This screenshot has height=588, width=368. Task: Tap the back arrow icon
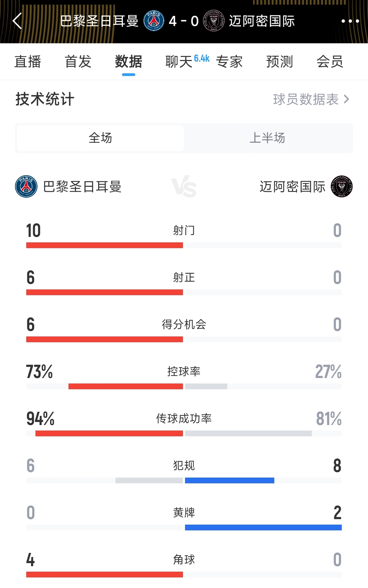click(x=18, y=21)
